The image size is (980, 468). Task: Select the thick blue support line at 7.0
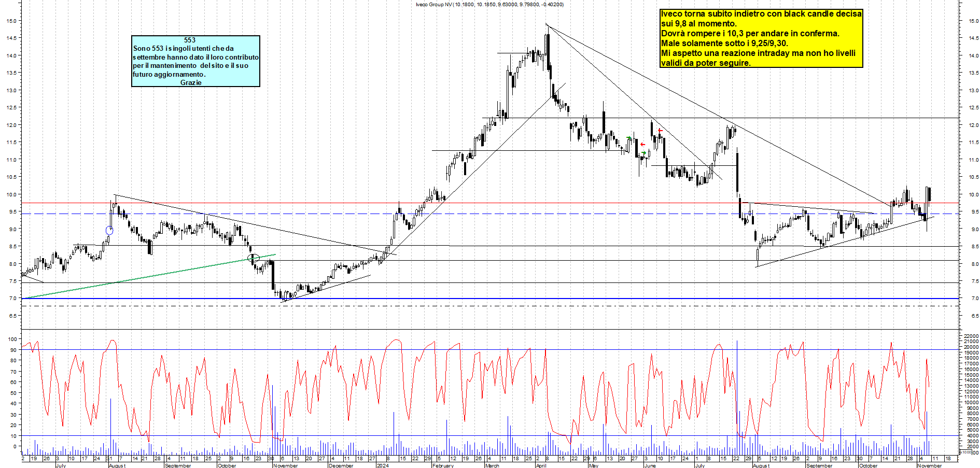tap(491, 299)
